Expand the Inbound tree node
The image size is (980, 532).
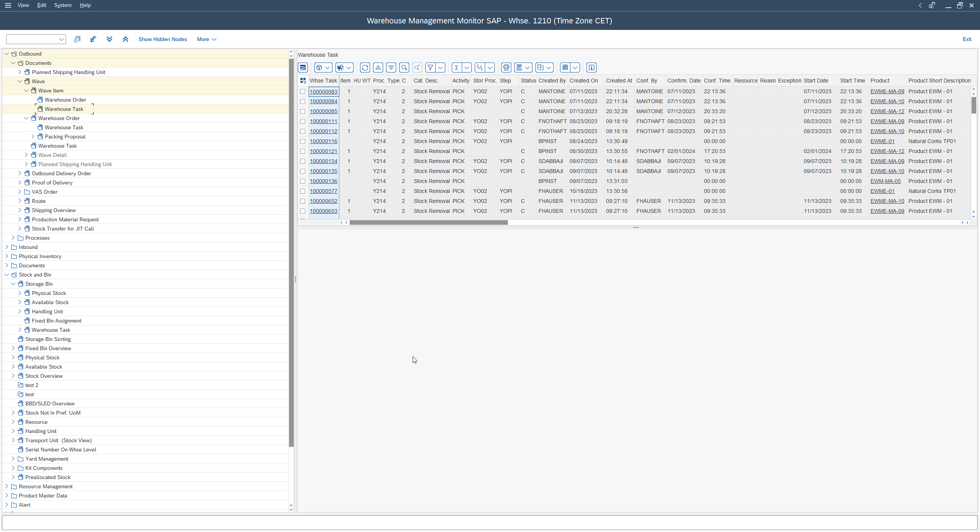7,247
